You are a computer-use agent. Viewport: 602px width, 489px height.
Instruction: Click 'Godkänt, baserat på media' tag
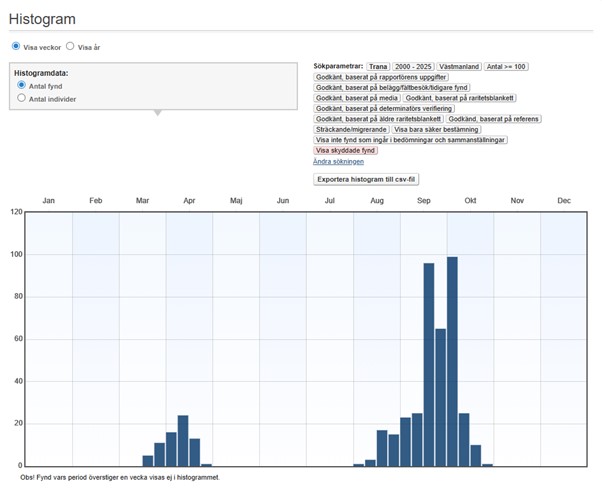tap(357, 98)
